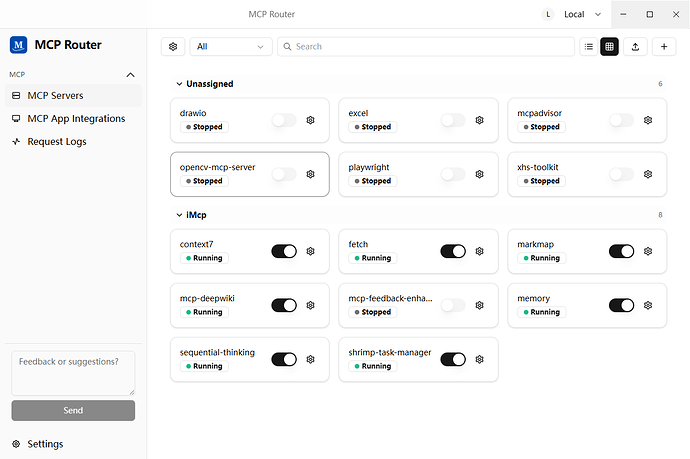The image size is (690, 459).
Task: Disable the fetch server toggle
Action: tap(453, 251)
